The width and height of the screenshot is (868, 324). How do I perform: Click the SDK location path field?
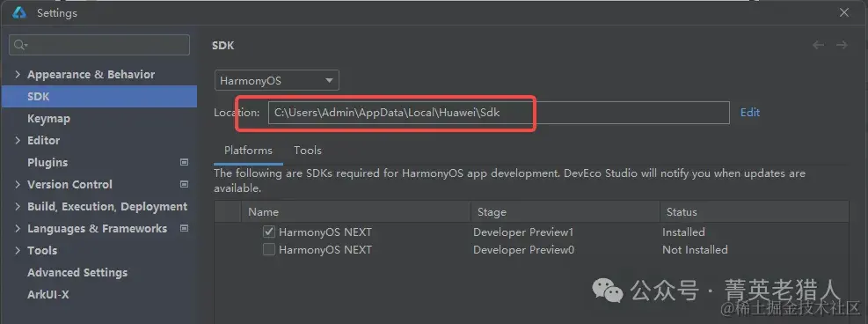499,113
